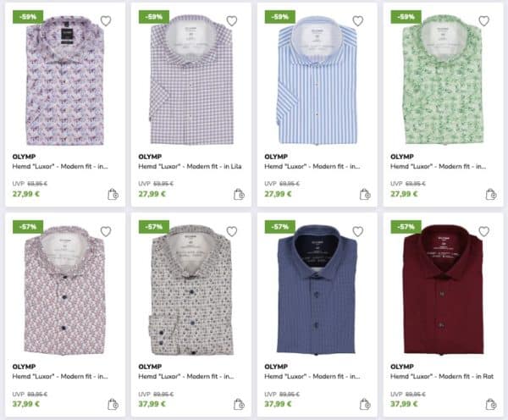508x420 pixels.
Task: Click cart icon for navy blue shirt
Action: pyautogui.click(x=365, y=405)
